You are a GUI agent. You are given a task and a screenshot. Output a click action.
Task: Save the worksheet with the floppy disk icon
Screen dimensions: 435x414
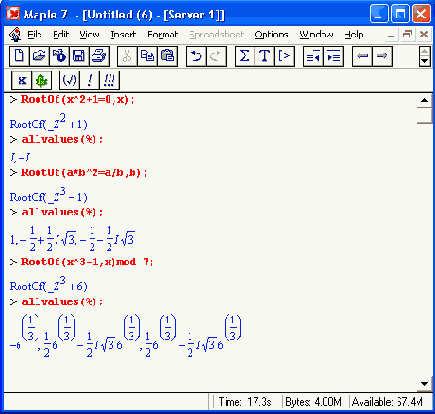pos(79,56)
